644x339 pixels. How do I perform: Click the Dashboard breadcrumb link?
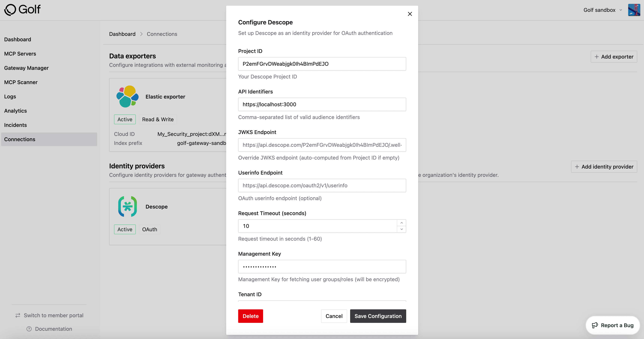click(x=122, y=34)
